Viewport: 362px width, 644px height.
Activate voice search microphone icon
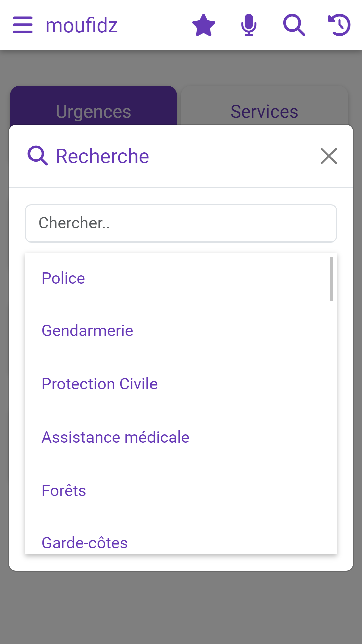(249, 25)
